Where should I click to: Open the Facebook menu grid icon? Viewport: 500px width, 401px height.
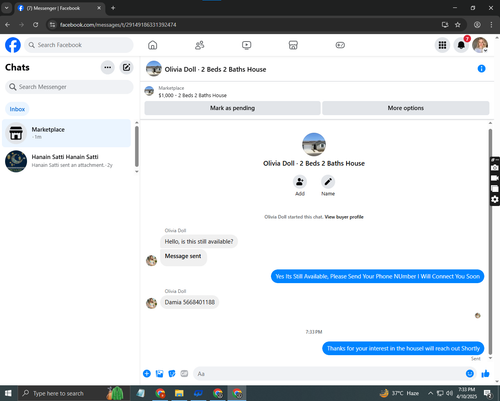[x=442, y=45]
